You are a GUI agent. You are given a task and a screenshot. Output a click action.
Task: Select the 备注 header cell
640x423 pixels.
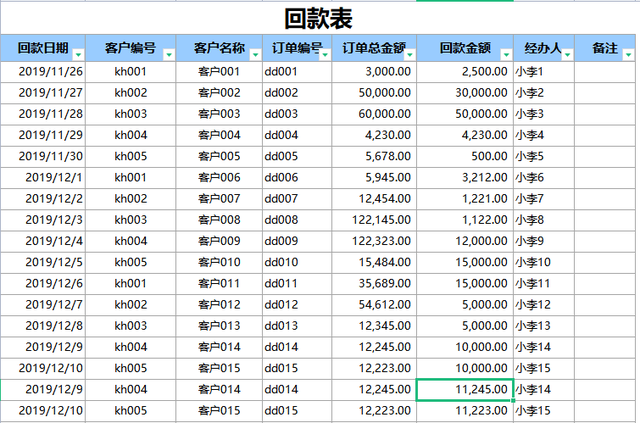[605, 48]
